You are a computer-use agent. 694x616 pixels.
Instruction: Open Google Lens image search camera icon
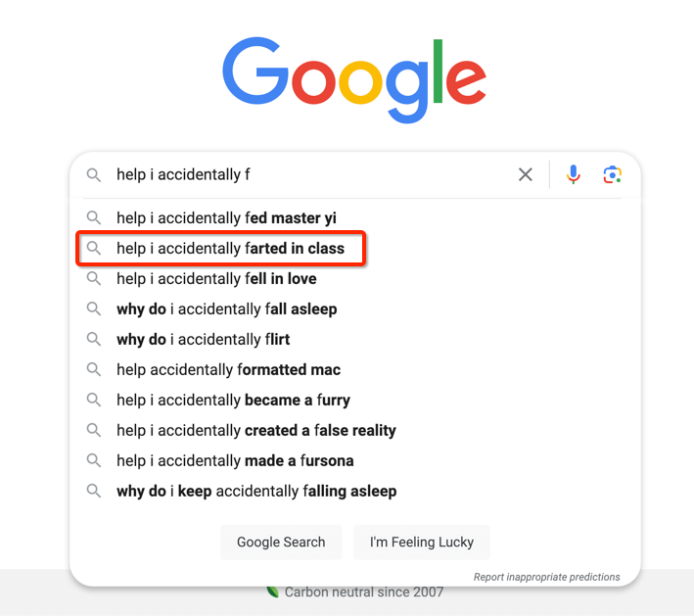[x=612, y=174]
